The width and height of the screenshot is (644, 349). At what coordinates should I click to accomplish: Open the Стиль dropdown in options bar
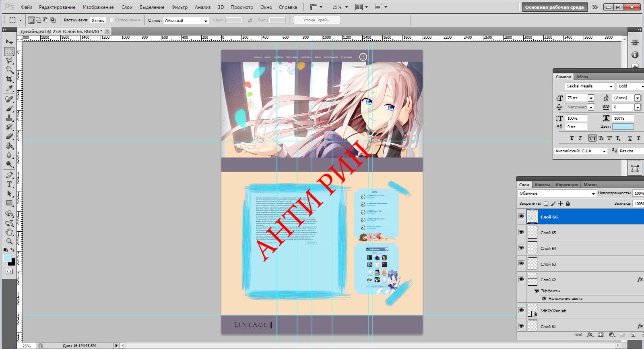pyautogui.click(x=186, y=21)
